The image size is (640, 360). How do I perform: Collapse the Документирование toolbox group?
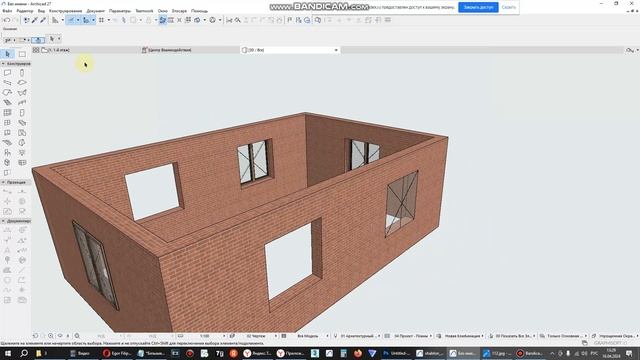[3, 221]
